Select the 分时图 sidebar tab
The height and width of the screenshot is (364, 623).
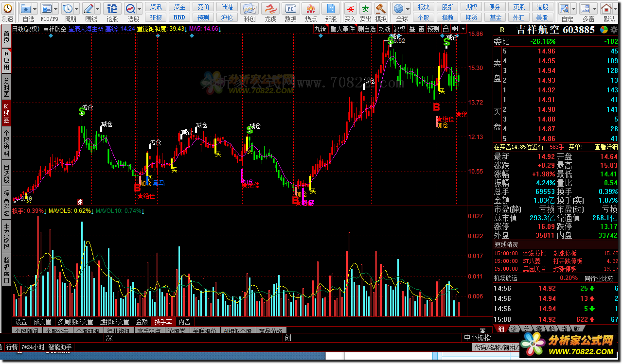point(6,87)
